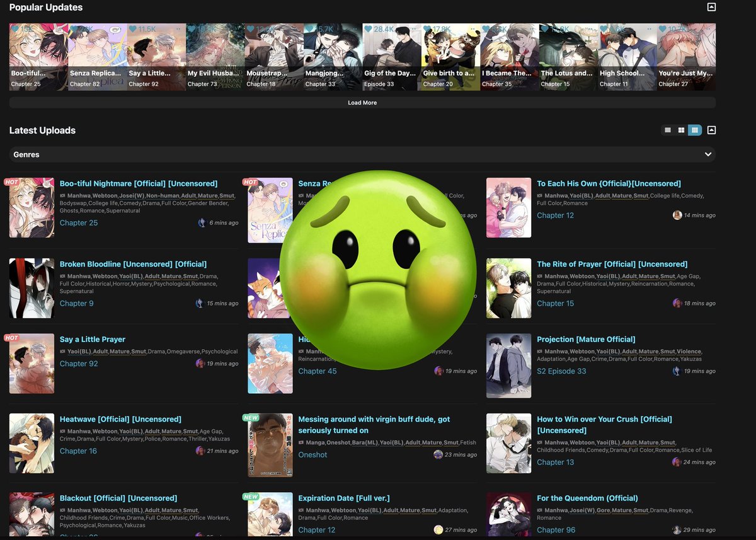Open For the Queendom (Official) title
756x540 pixels.
pyautogui.click(x=587, y=498)
